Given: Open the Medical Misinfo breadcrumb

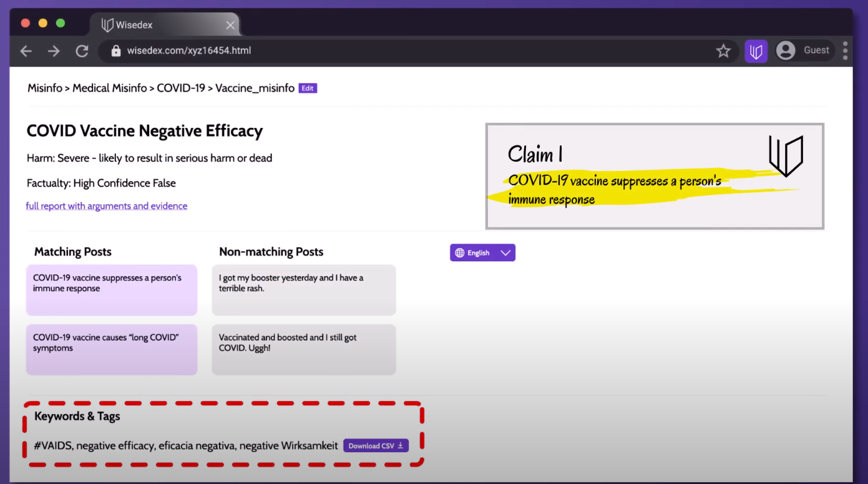Looking at the screenshot, I should (110, 88).
